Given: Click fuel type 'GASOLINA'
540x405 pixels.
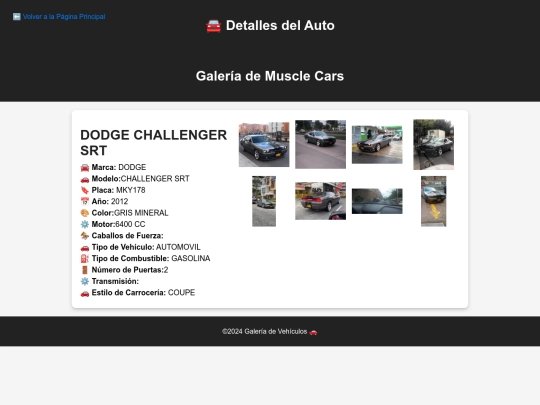Looking at the screenshot, I should [x=191, y=258].
